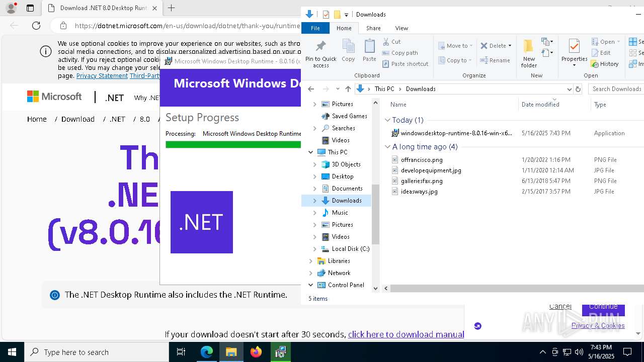The image size is (644, 362).
Task: Click the Home breadcrumb on the webpage
Action: coord(37,119)
